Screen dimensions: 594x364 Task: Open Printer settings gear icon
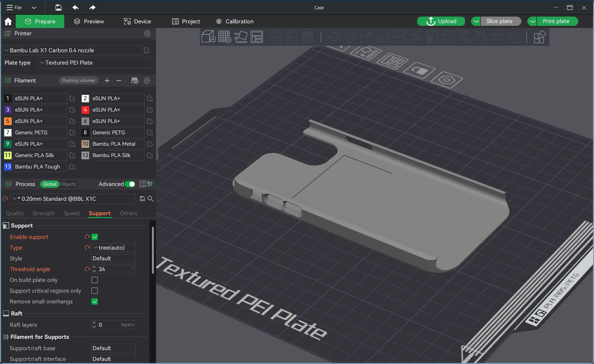pyautogui.click(x=147, y=34)
